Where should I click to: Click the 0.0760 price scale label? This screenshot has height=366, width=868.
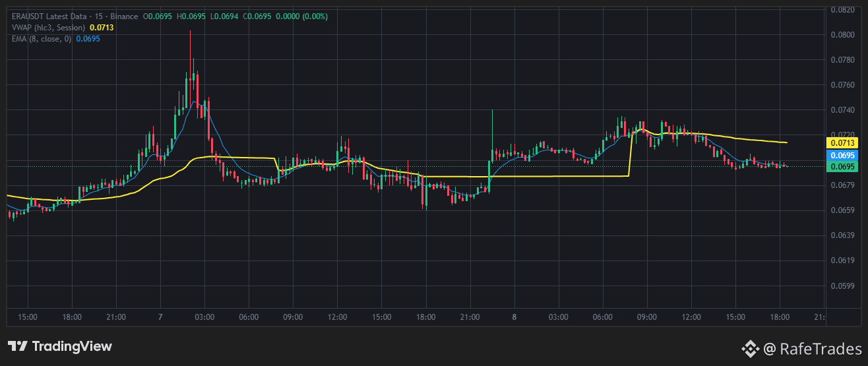[842, 85]
